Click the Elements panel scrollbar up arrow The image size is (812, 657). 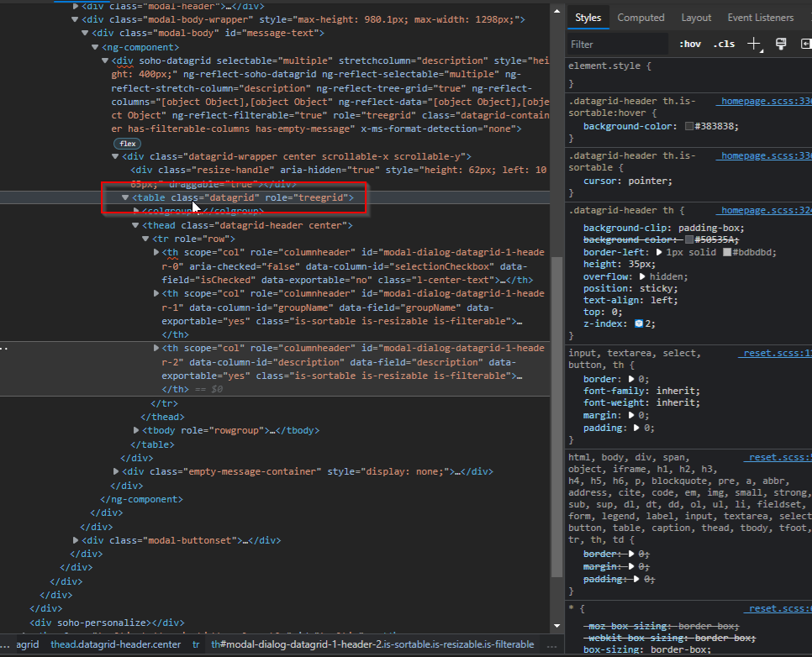click(x=556, y=11)
